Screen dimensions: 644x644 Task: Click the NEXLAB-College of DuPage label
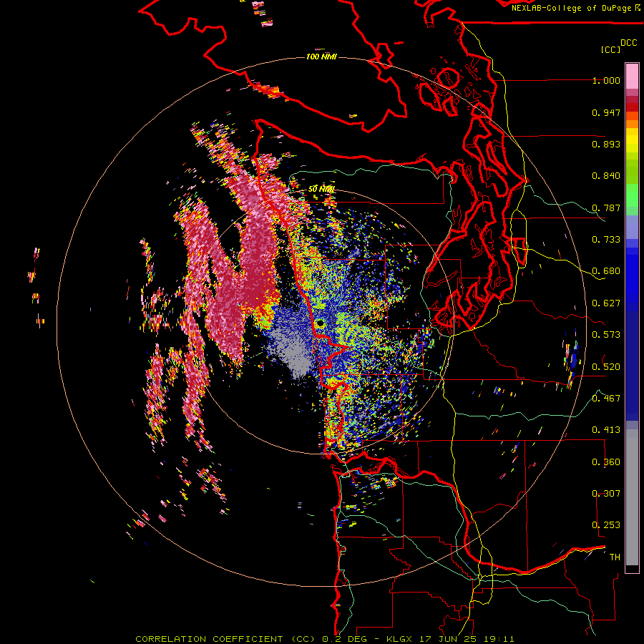[571, 8]
